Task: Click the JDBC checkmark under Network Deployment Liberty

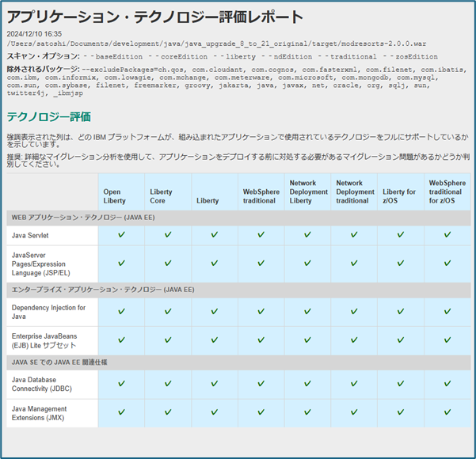Action: (307, 384)
